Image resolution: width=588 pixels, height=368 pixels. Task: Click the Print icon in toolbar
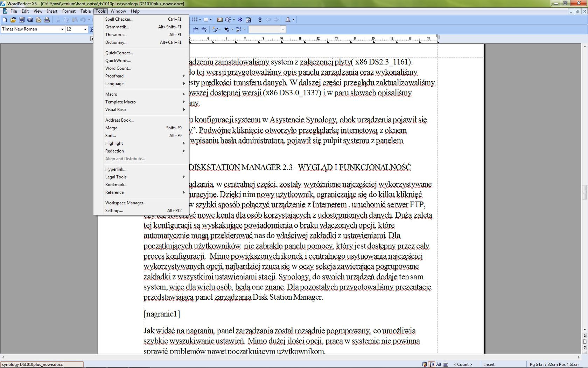tap(47, 20)
